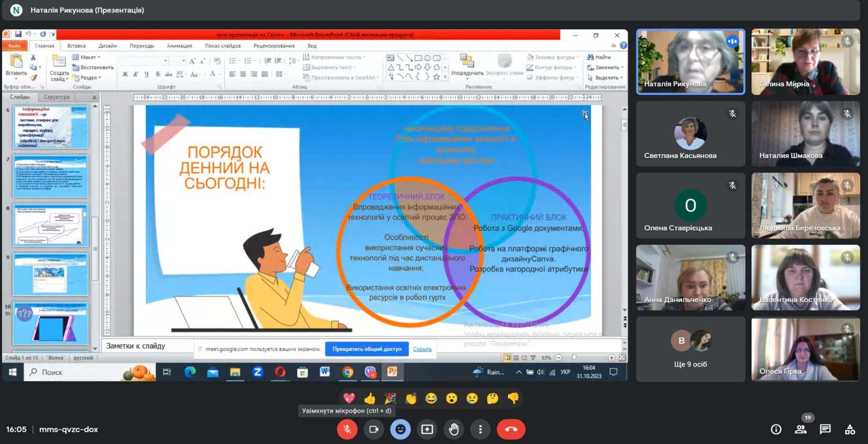This screenshot has height=444, width=868.
Task: Open the Контур фигуры outline dropdown
Action: [552, 67]
